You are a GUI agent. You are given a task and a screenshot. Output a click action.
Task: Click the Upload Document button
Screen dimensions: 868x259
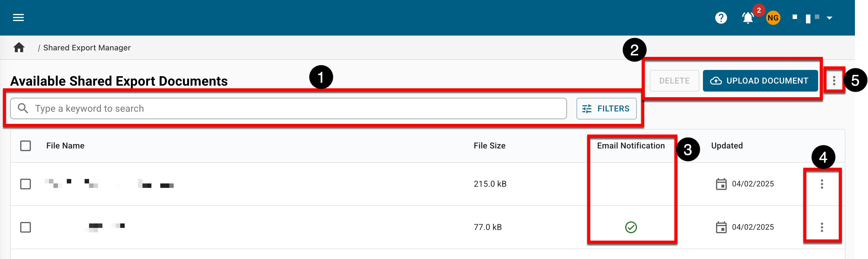click(x=760, y=81)
